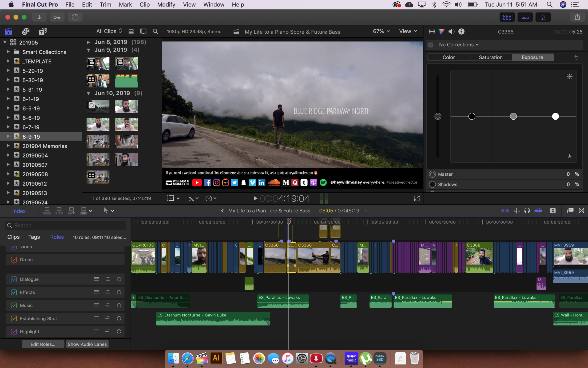Toggle the Music role checkbox
Screen dimensions: 588x368
pyautogui.click(x=14, y=305)
